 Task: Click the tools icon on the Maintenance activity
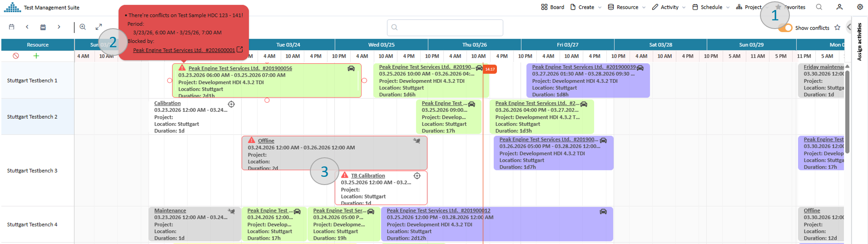(x=231, y=211)
